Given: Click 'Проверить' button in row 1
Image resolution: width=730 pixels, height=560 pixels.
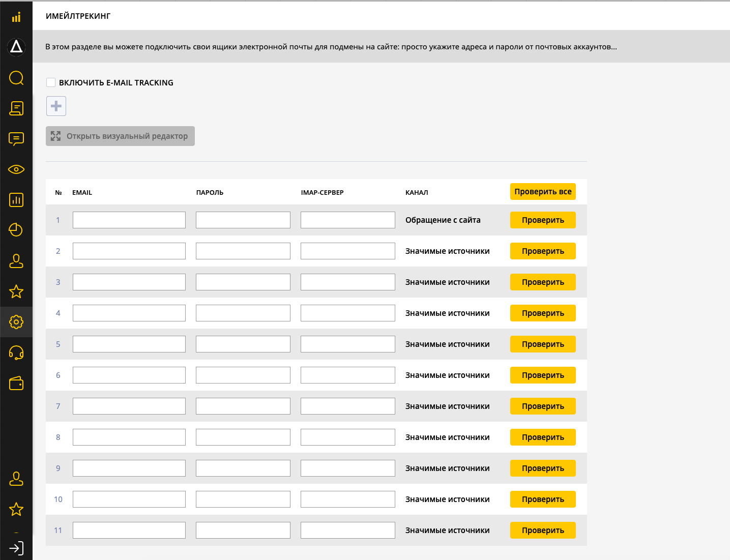Looking at the screenshot, I should tap(543, 220).
